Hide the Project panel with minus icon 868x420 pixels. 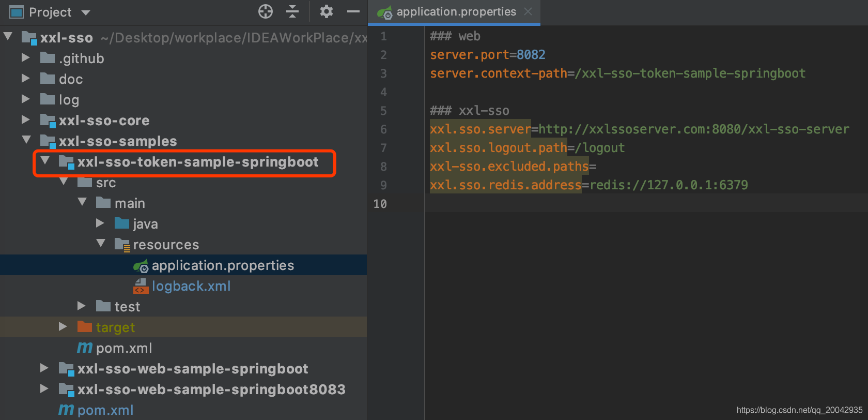353,11
